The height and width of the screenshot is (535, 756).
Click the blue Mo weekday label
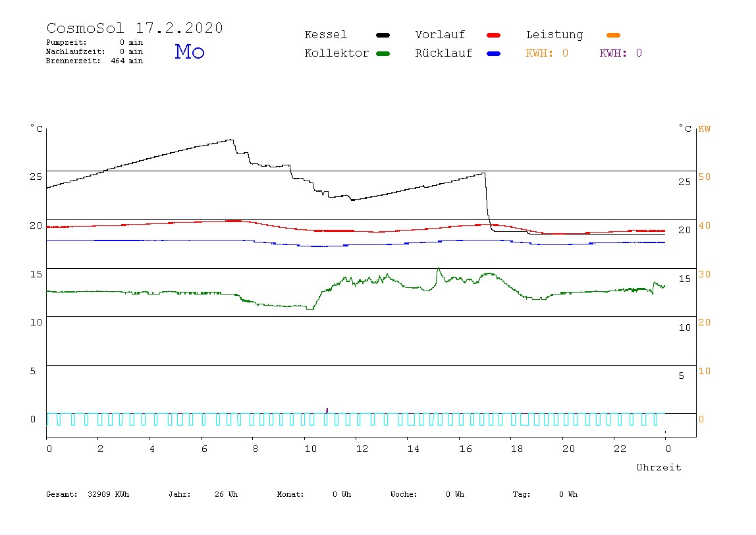tap(190, 51)
